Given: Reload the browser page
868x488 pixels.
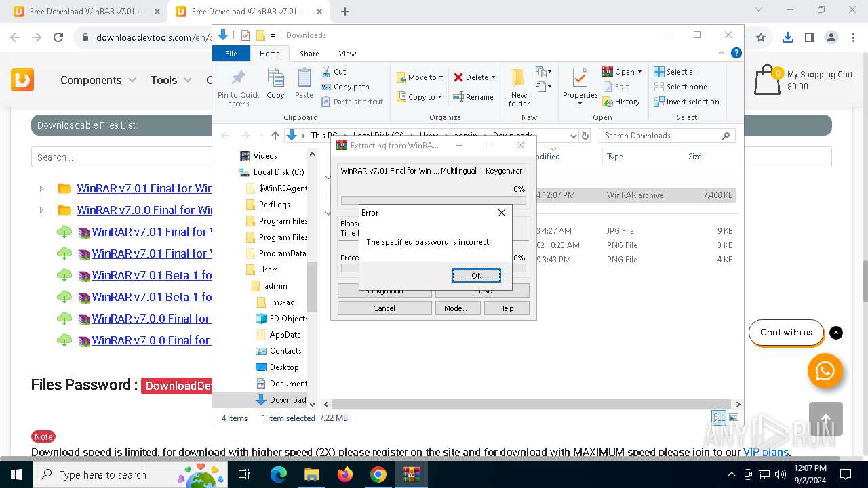Looking at the screenshot, I should [58, 37].
